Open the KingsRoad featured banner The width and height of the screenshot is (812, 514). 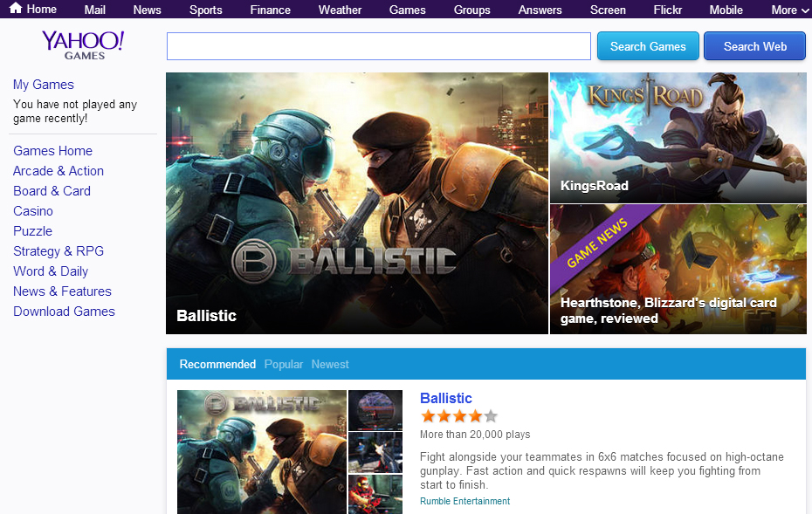[678, 136]
